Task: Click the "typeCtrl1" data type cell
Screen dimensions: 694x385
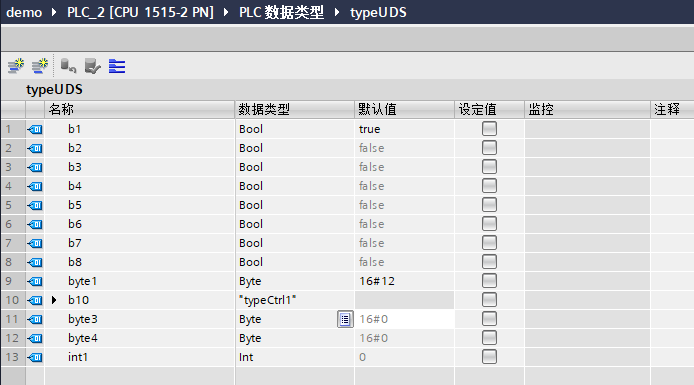Action: 295,300
